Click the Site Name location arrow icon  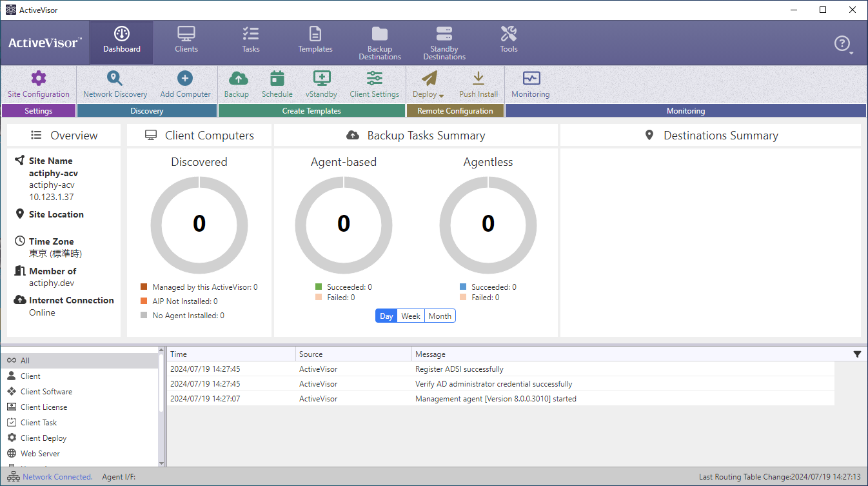[19, 160]
